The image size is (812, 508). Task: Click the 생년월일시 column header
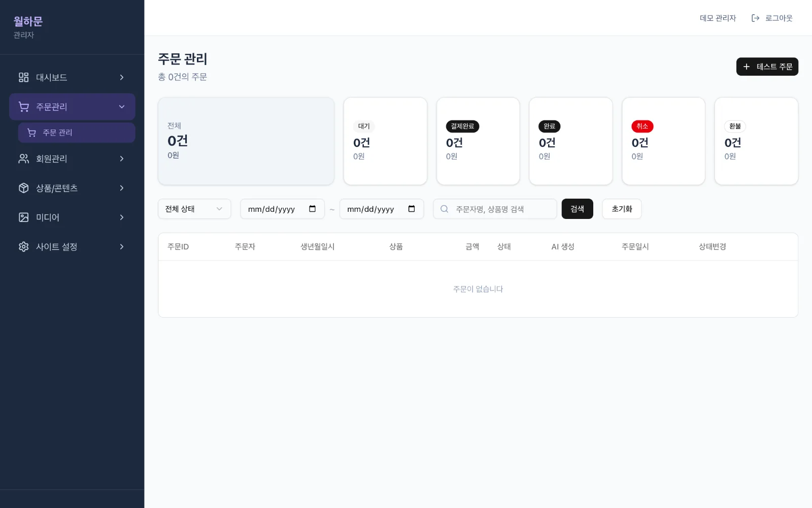pos(317,247)
